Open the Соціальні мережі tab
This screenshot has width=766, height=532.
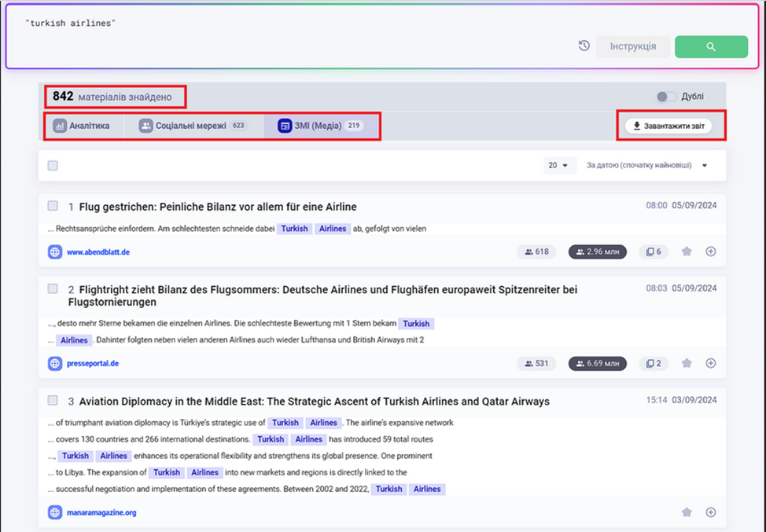[x=192, y=126]
